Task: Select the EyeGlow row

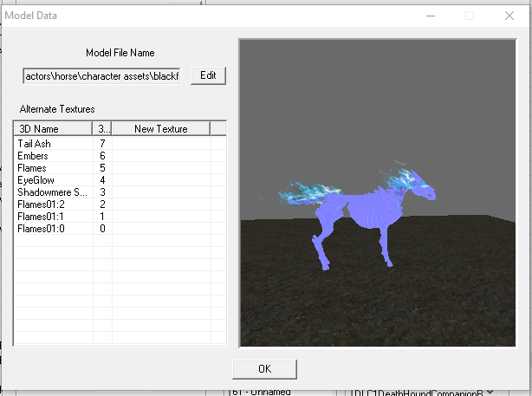Action: (120, 180)
